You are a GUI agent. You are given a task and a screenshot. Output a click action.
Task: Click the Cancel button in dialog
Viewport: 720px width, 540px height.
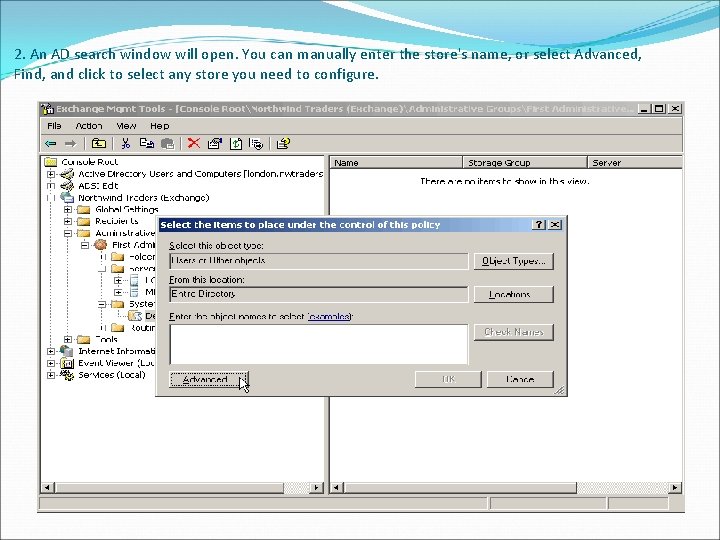click(520, 379)
